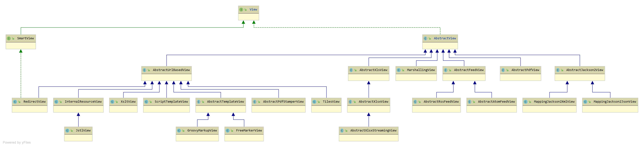Click the class icon of MarshallingView

[399, 70]
